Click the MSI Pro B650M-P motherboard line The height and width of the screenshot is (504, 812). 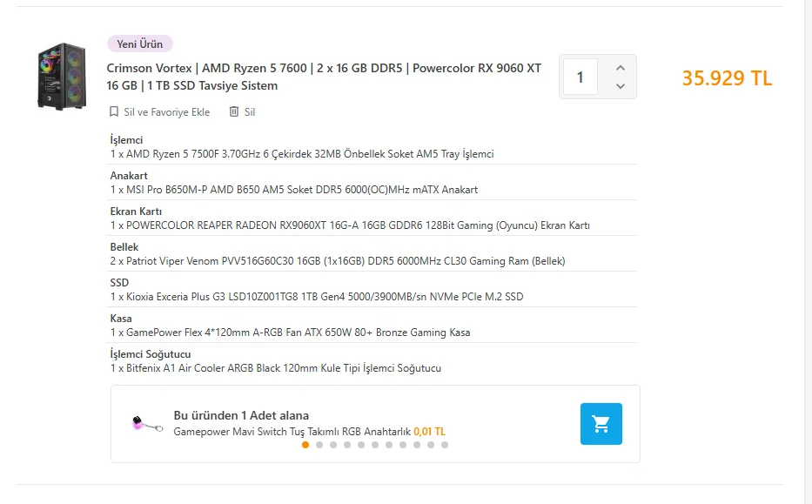(x=293, y=190)
